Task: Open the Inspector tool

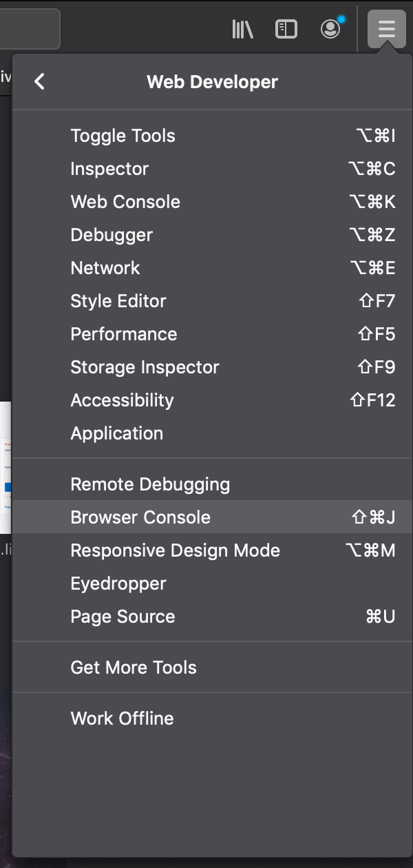Action: tap(212, 169)
